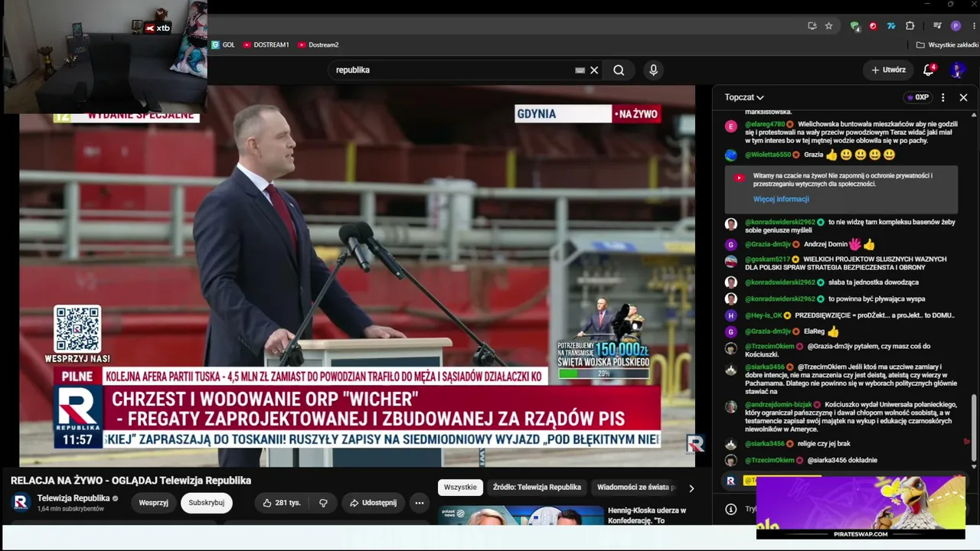Open the blue 7TV extension icon
Viewport: 980px width, 551px height.
(x=891, y=26)
